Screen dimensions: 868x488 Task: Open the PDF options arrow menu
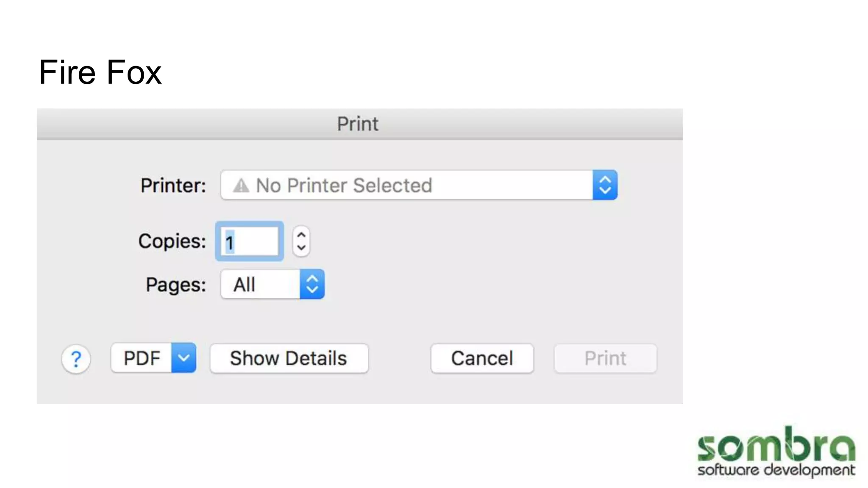coord(184,358)
